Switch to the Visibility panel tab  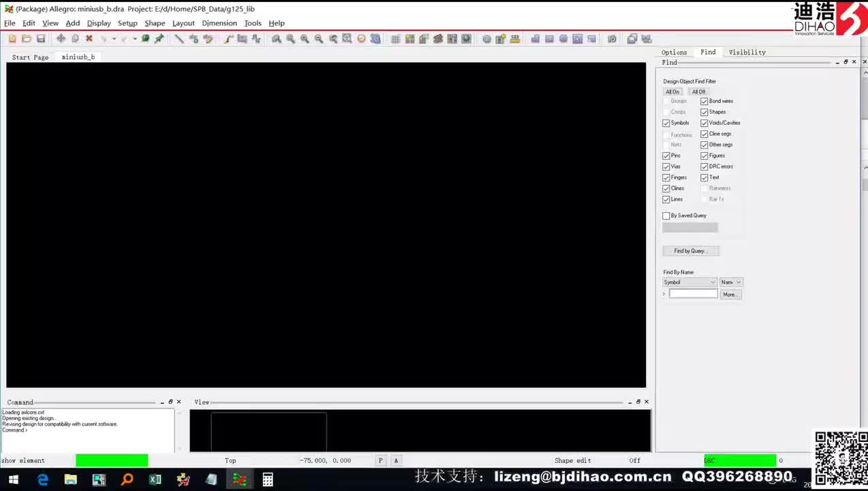[747, 52]
